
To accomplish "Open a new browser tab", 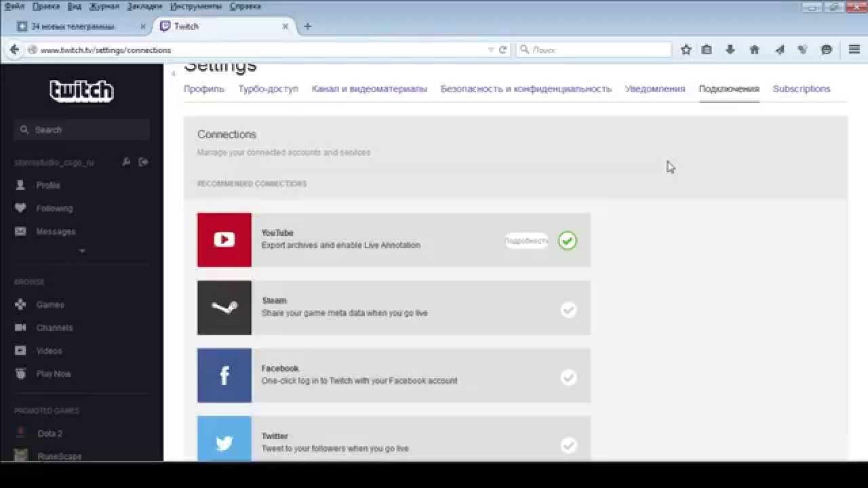I will 307,26.
